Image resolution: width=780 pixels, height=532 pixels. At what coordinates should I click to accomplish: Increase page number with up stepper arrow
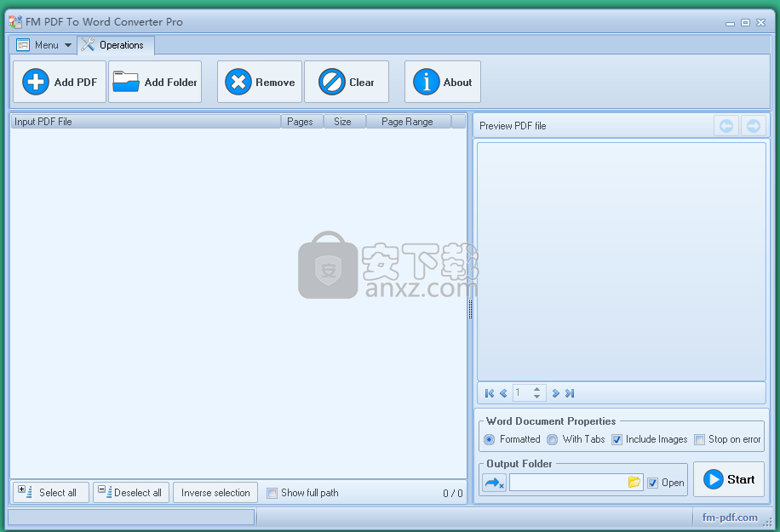(x=536, y=389)
